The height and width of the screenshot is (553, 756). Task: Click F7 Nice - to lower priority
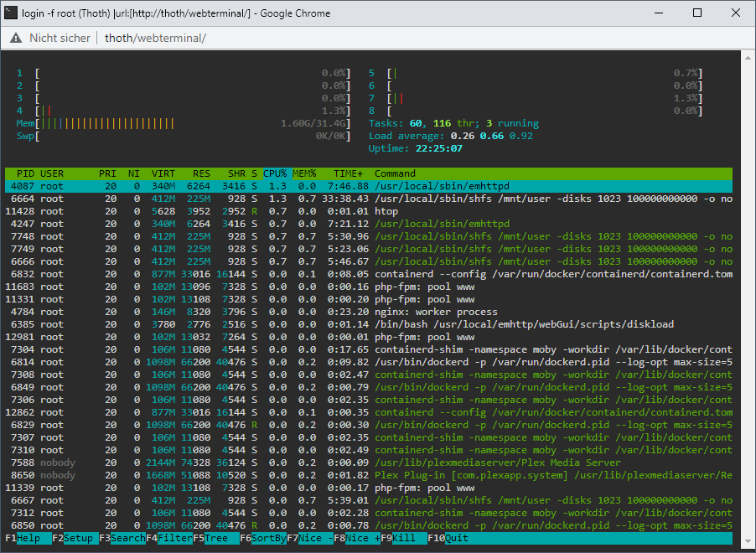[310, 538]
